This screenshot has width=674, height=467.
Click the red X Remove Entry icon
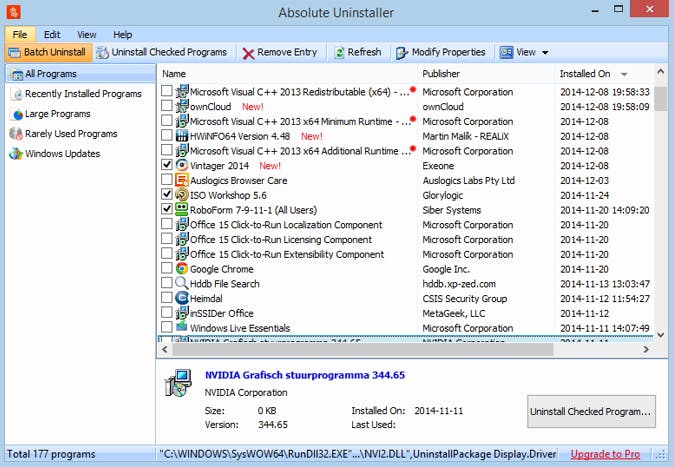(x=248, y=53)
